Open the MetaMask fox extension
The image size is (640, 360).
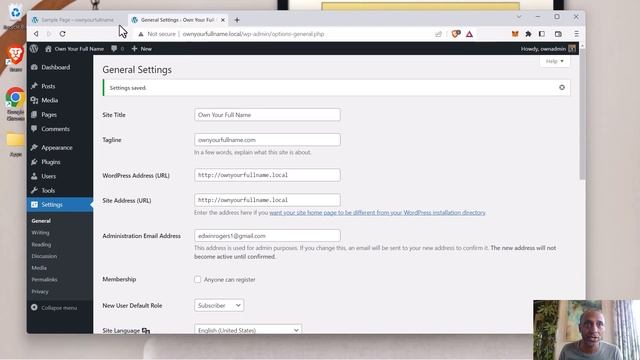pyautogui.click(x=515, y=34)
